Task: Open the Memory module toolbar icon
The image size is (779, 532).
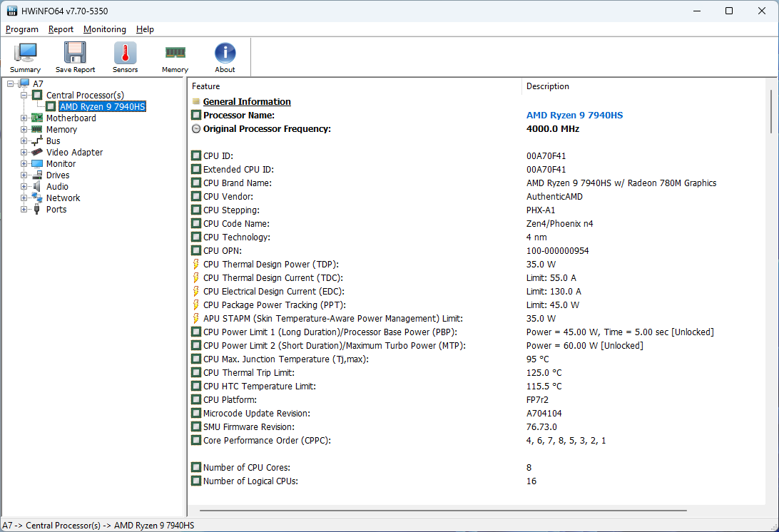Action: (175, 53)
